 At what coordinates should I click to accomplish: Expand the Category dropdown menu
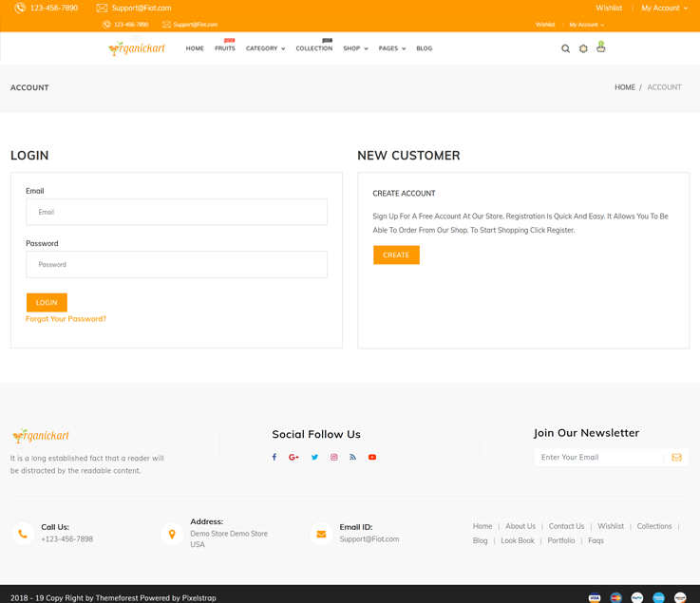[x=265, y=48]
